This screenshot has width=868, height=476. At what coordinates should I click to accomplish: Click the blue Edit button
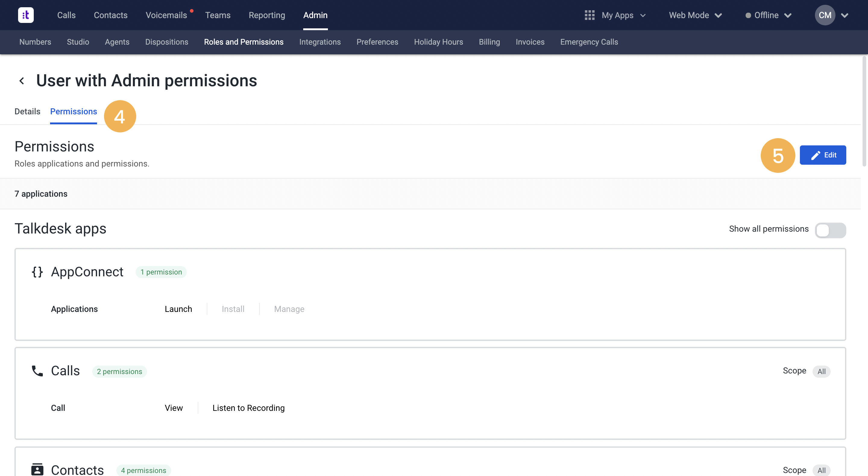[823, 155]
